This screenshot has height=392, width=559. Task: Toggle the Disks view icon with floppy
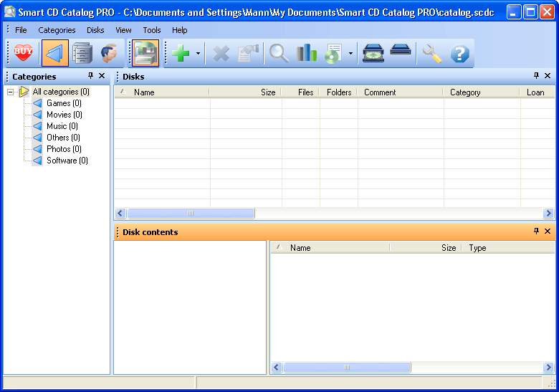pos(145,53)
